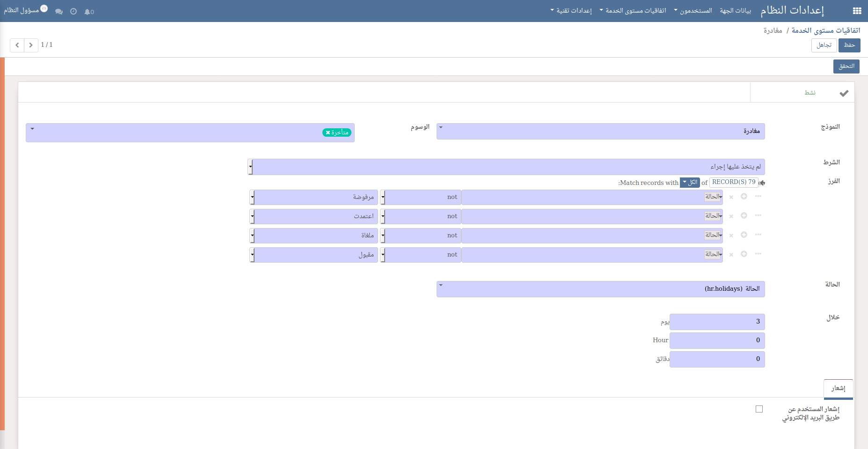The width and height of the screenshot is (868, 449).
Task: Click the days input field showing 3
Action: click(x=717, y=322)
